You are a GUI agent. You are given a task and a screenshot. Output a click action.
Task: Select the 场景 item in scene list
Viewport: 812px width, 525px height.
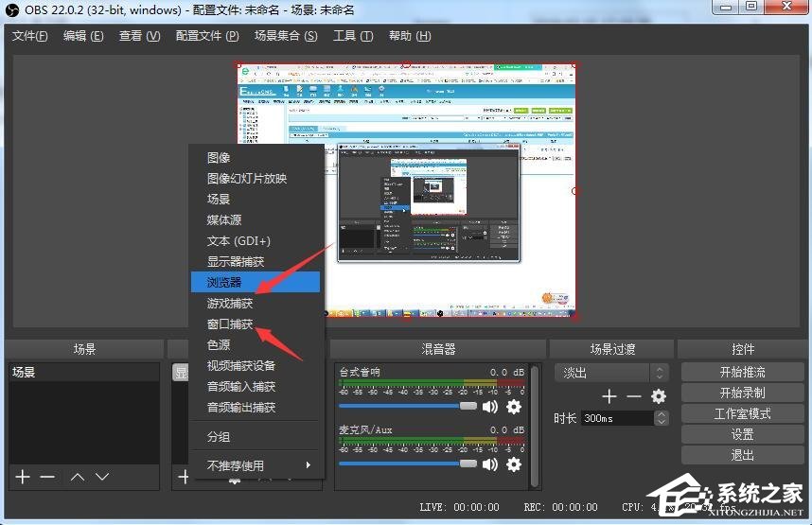click(x=84, y=373)
